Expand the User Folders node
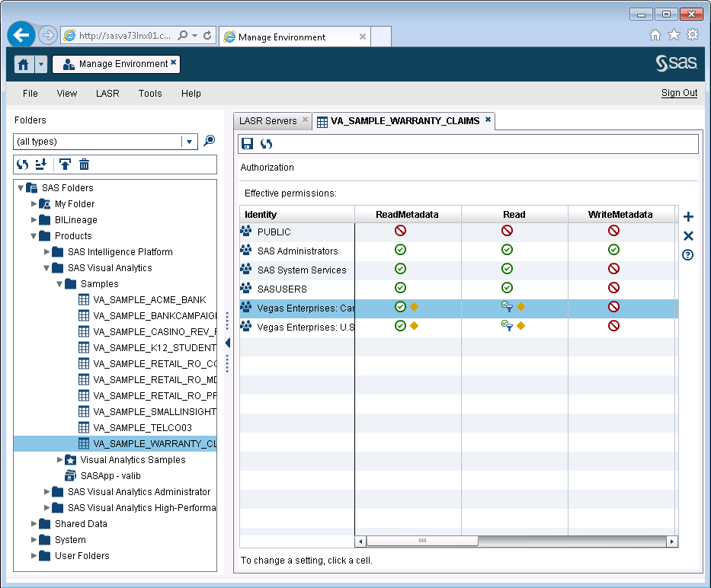Viewport: 711px width, 588px height. click(34, 555)
